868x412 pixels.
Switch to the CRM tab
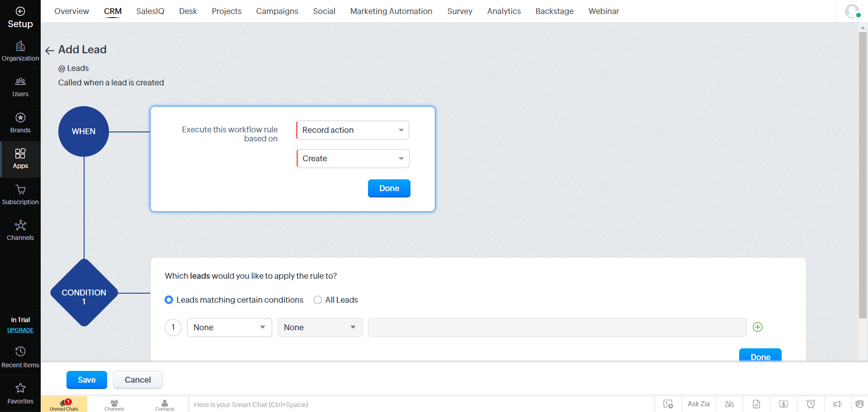[x=113, y=11]
